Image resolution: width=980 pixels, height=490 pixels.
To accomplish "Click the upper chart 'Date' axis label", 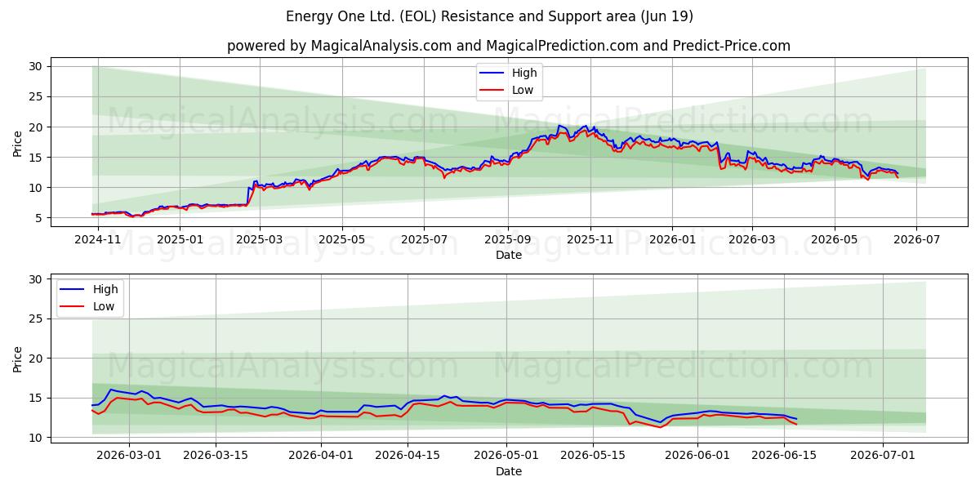I will pyautogui.click(x=509, y=255).
